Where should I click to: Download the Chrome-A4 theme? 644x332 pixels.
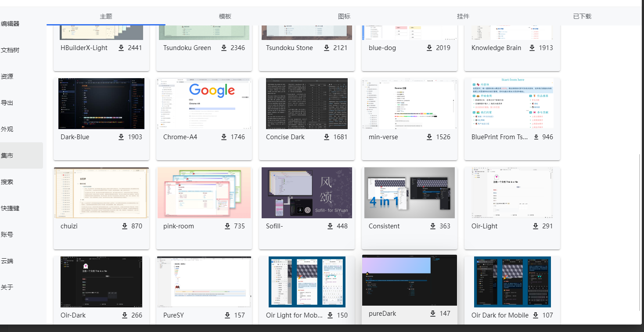225,137
